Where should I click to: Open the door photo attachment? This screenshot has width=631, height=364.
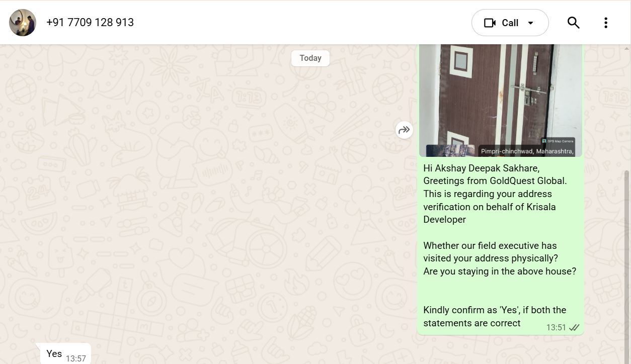click(500, 96)
